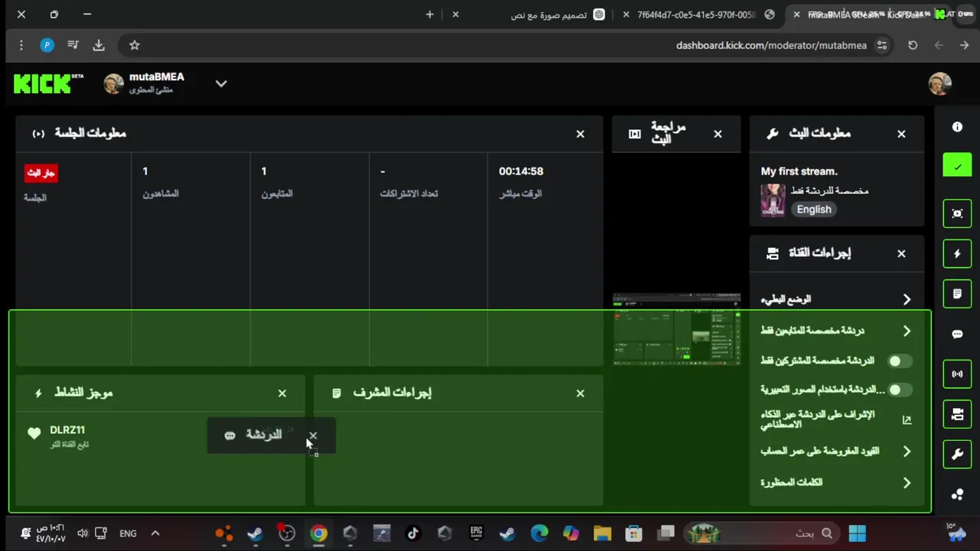Switch to 7f64f4d7-c0e5 browser tab
This screenshot has height=551, width=980.
click(696, 15)
